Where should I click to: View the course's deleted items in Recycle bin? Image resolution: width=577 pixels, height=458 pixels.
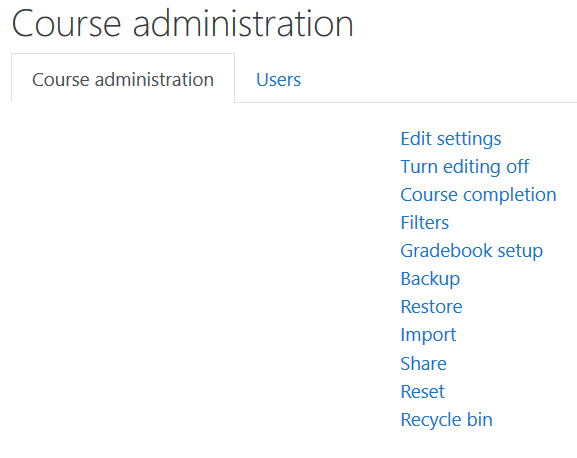click(x=446, y=420)
